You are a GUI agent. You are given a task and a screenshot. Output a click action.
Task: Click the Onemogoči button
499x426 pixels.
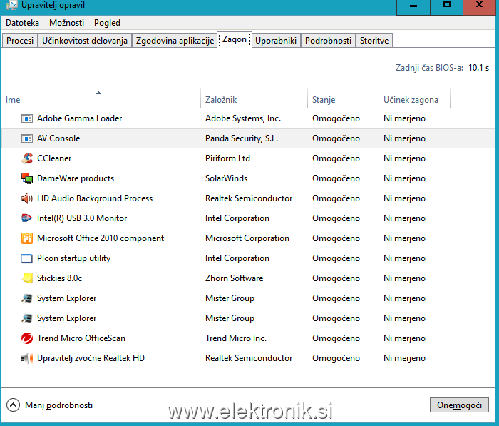[x=459, y=405]
